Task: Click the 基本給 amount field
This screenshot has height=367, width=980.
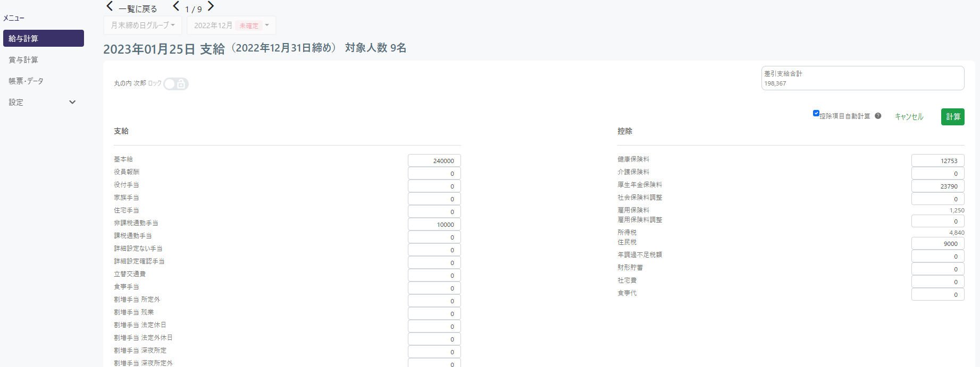Action: point(434,160)
